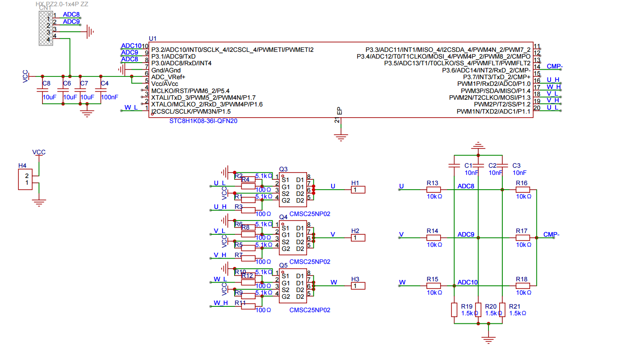Select capacitor C7 10uF
This screenshot has height=352, width=644.
tap(80, 90)
